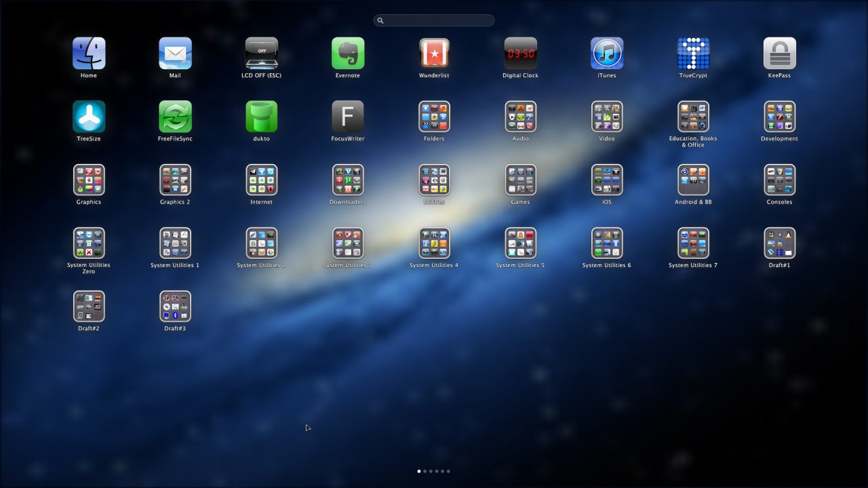Open the Draft#2 folder
Image resolution: width=868 pixels, height=488 pixels.
point(89,306)
